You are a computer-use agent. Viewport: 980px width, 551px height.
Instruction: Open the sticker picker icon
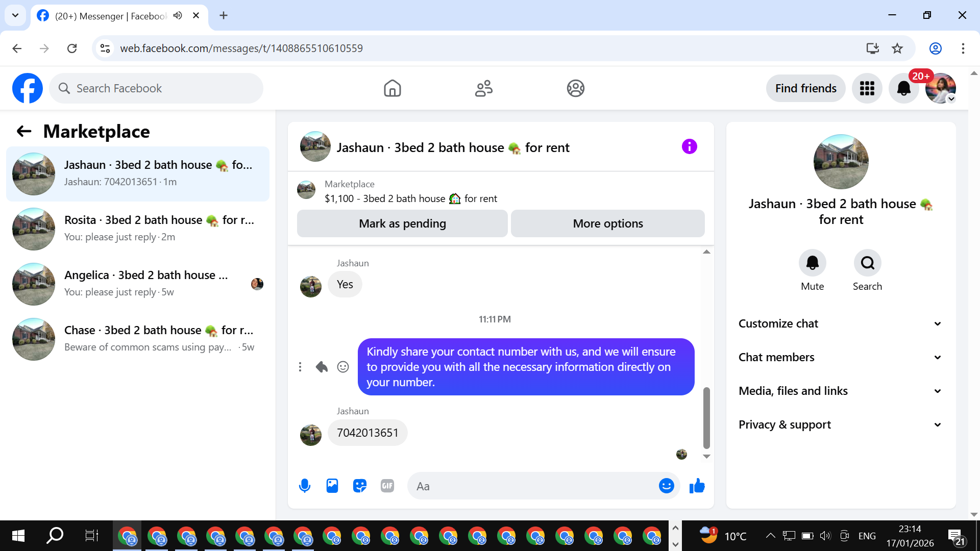(360, 486)
